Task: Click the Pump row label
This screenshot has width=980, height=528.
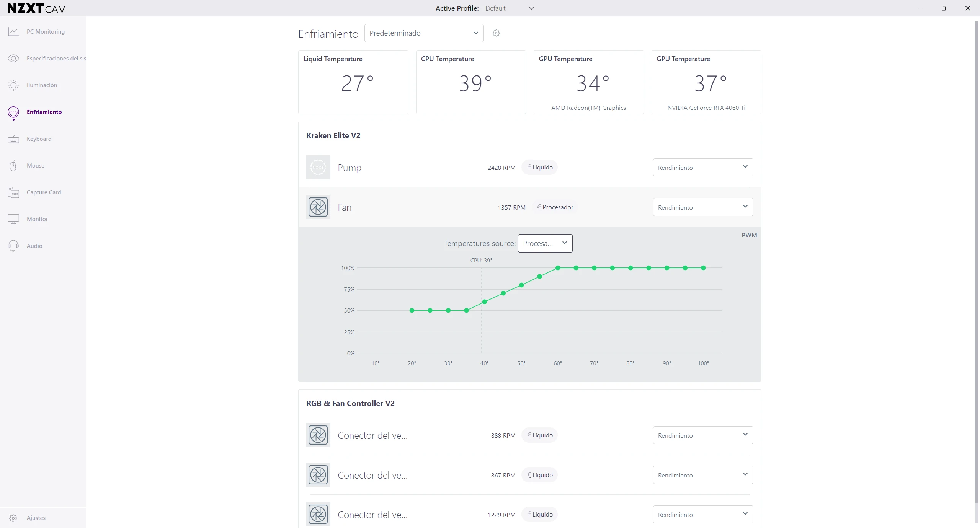Action: (350, 168)
